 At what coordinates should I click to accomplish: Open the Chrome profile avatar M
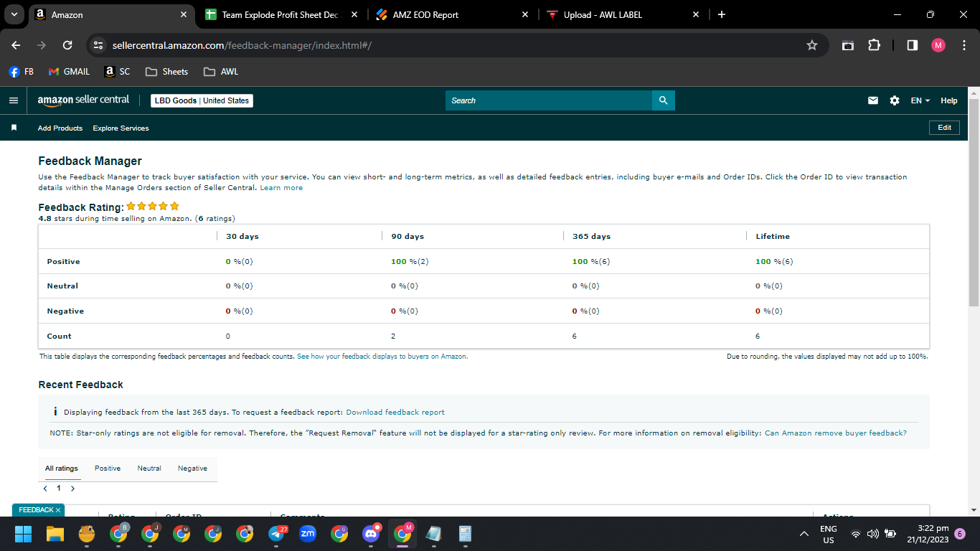tap(938, 45)
